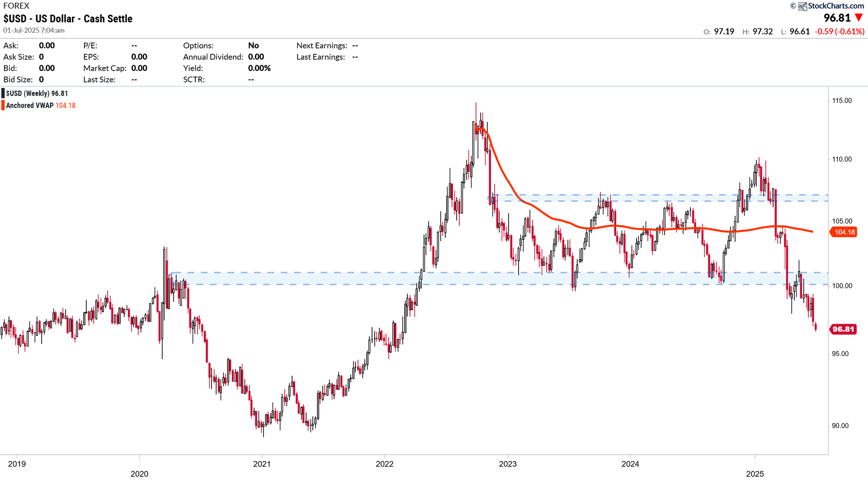Open the StockCharts.com watermark link
868x481 pixels.
coord(836,6)
